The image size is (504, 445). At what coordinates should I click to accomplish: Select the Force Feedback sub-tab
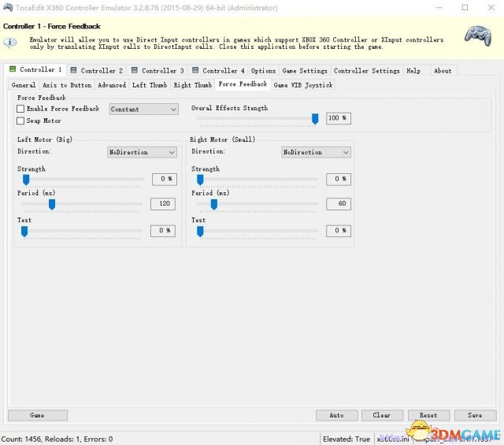point(243,84)
